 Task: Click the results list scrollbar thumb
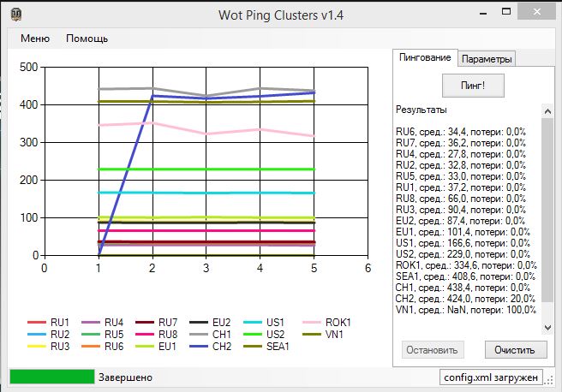(x=547, y=210)
